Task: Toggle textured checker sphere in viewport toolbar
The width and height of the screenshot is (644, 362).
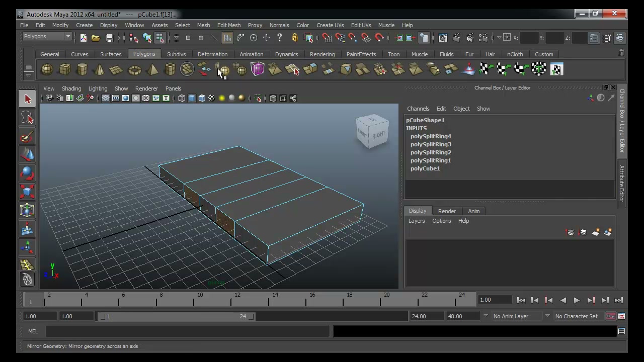Action: 212,98
